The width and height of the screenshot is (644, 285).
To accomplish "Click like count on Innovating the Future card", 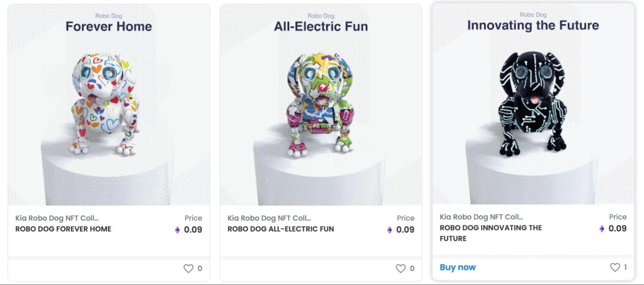I will coord(625,267).
